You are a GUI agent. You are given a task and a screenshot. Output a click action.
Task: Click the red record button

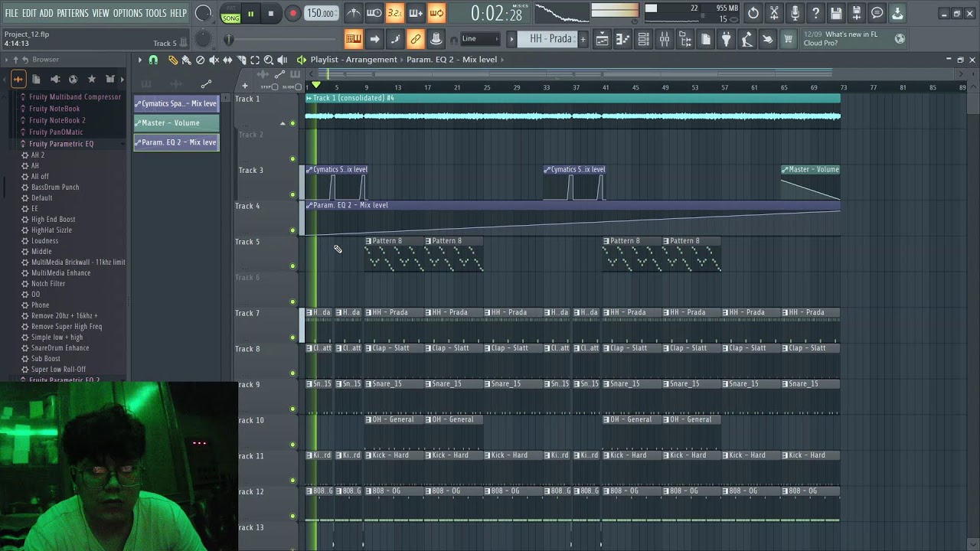pos(292,14)
